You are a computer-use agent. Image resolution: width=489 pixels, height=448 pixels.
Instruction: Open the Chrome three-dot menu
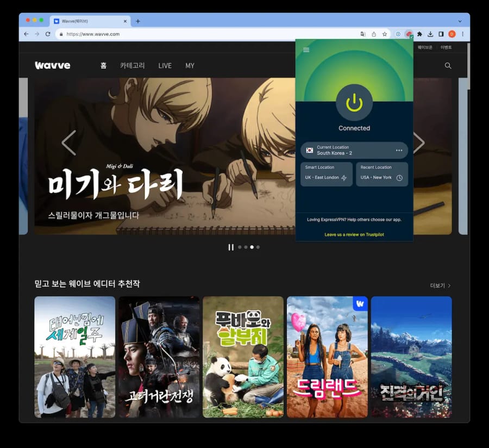point(462,34)
